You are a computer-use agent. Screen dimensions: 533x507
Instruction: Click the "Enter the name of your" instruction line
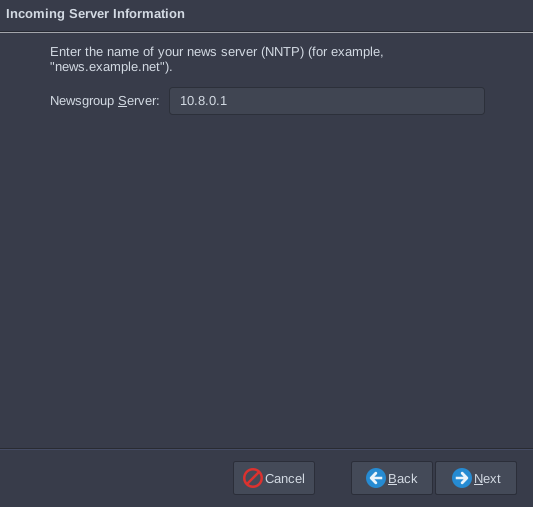tap(117, 52)
